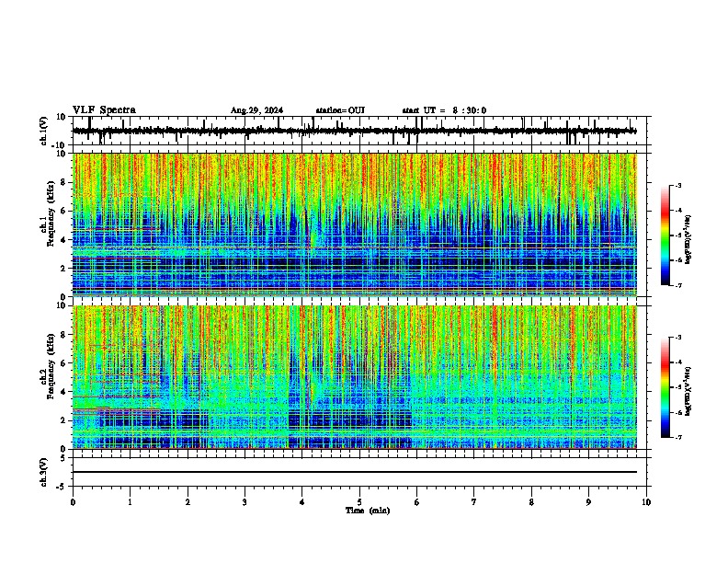Click the "Time (min)" axis label
This screenshot has height=563, width=728.
pyautogui.click(x=368, y=511)
